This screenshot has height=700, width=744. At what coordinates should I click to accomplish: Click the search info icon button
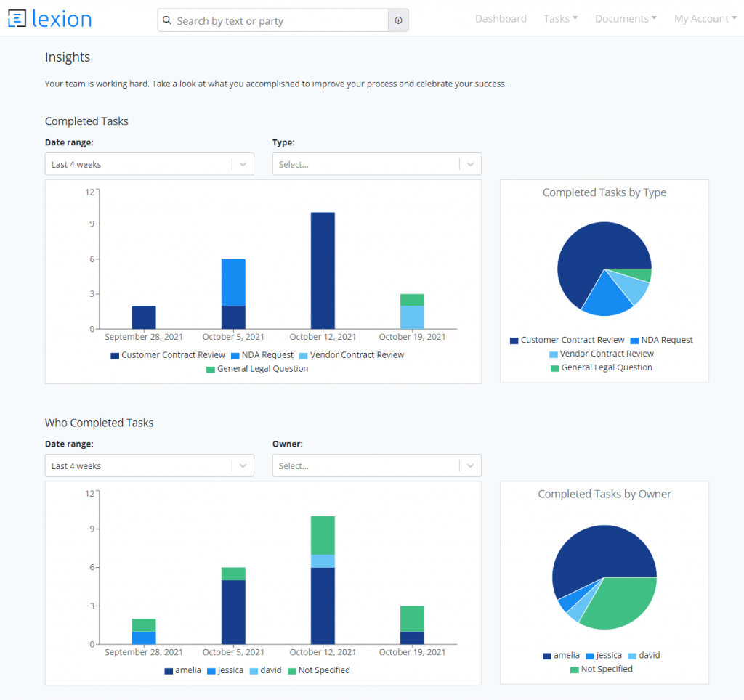pos(398,21)
